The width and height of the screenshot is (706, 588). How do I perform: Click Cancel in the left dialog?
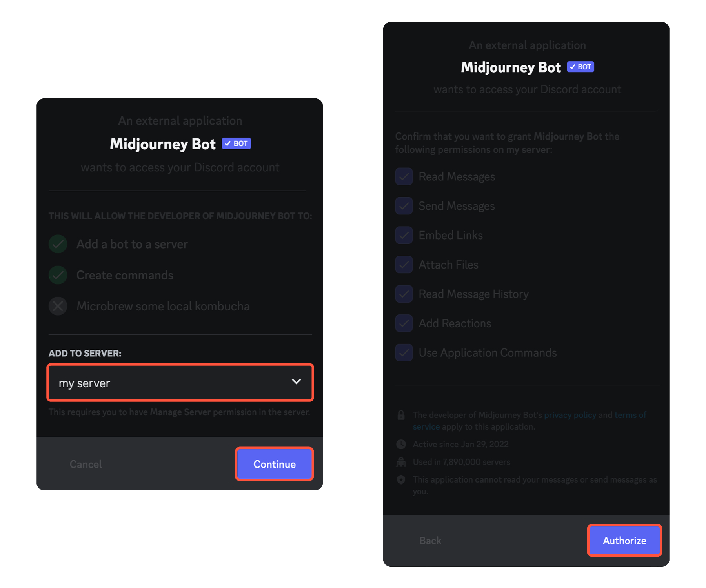coord(86,464)
